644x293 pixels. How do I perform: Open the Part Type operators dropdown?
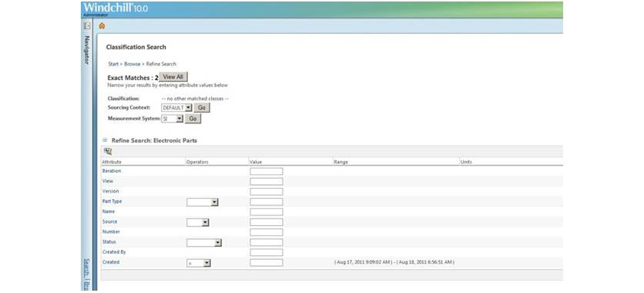point(202,202)
